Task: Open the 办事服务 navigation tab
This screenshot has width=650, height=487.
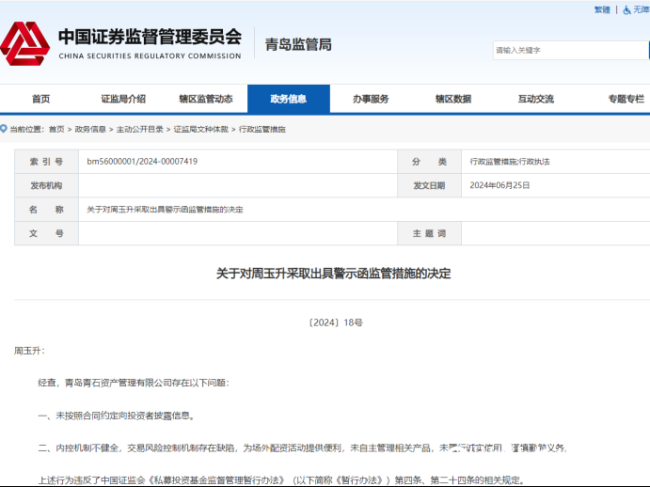Action: coord(370,99)
